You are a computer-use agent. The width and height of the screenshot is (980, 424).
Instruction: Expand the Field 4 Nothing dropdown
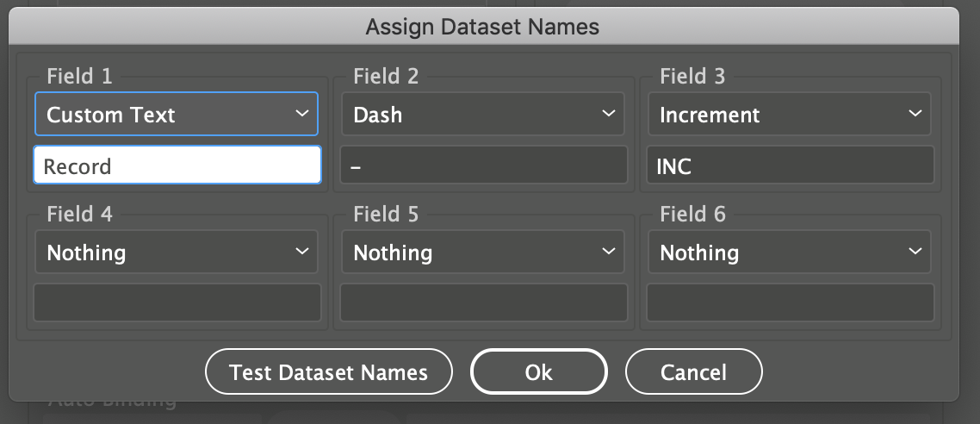(177, 253)
